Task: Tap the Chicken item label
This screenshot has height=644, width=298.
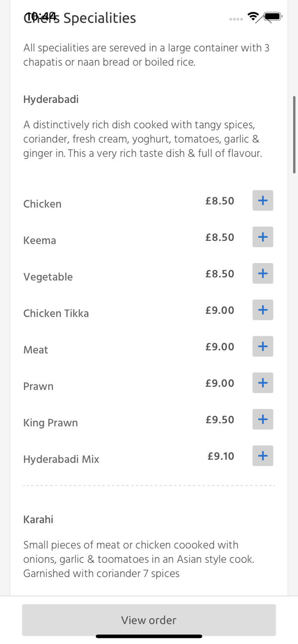Action: tap(42, 204)
